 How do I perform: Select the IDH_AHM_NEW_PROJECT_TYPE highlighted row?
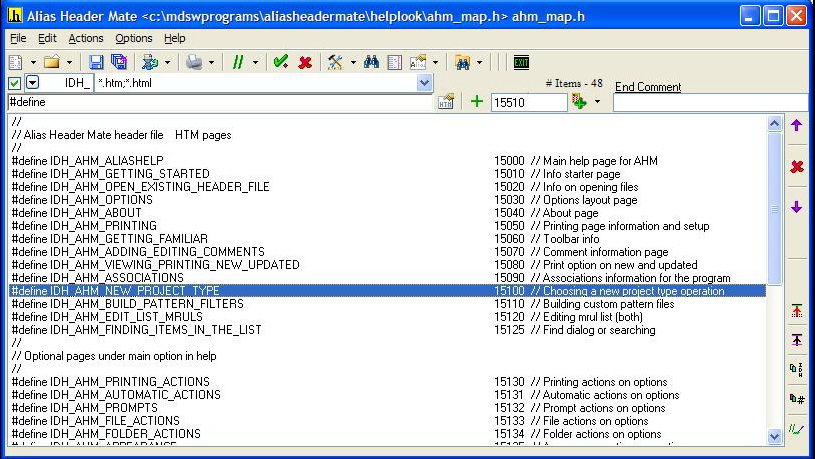(388, 291)
